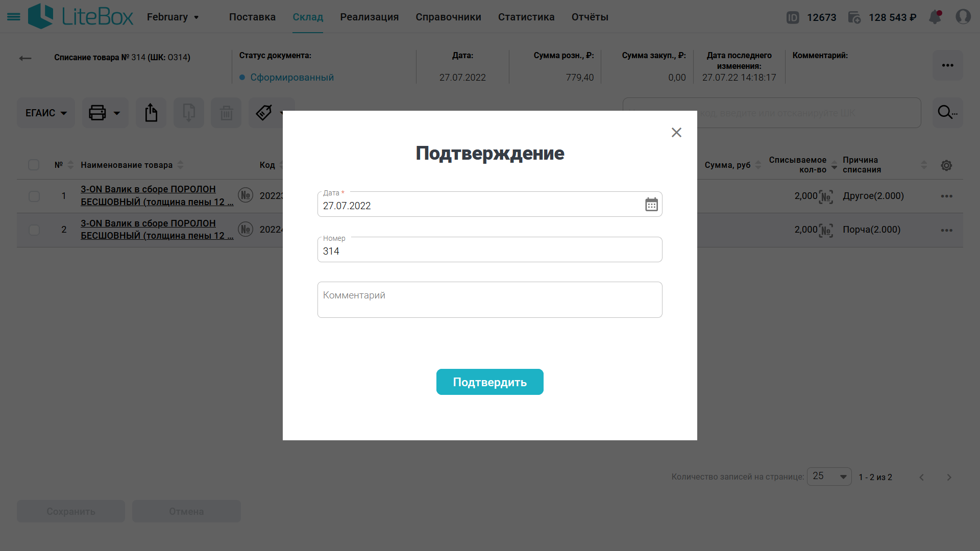Image resolution: width=980 pixels, height=551 pixels.
Task: Click the marking icon in row 1 name
Action: pyautogui.click(x=246, y=195)
